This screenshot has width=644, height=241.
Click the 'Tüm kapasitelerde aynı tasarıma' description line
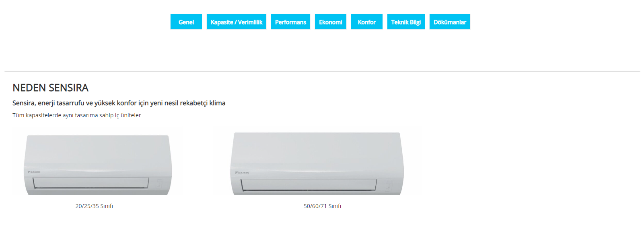(76, 115)
